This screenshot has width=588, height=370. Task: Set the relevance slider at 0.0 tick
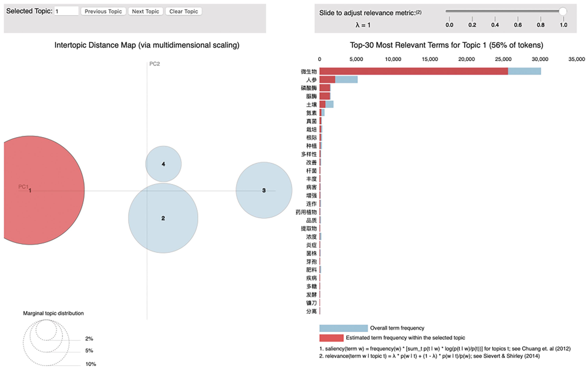coord(449,11)
